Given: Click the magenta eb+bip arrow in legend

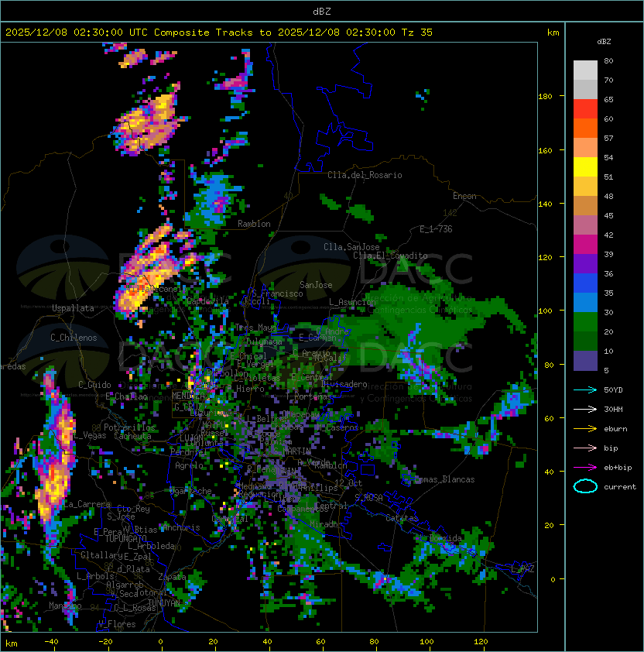Looking at the screenshot, I should tap(585, 468).
